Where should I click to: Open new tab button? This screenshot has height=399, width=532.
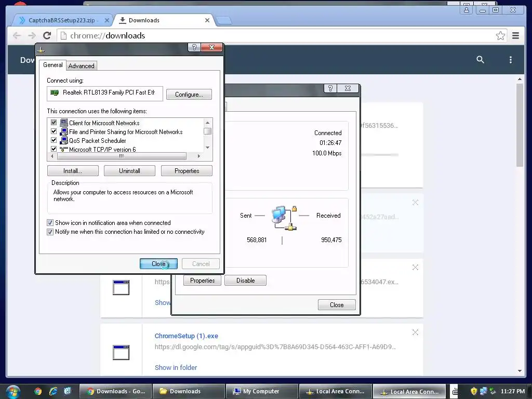coord(224,21)
